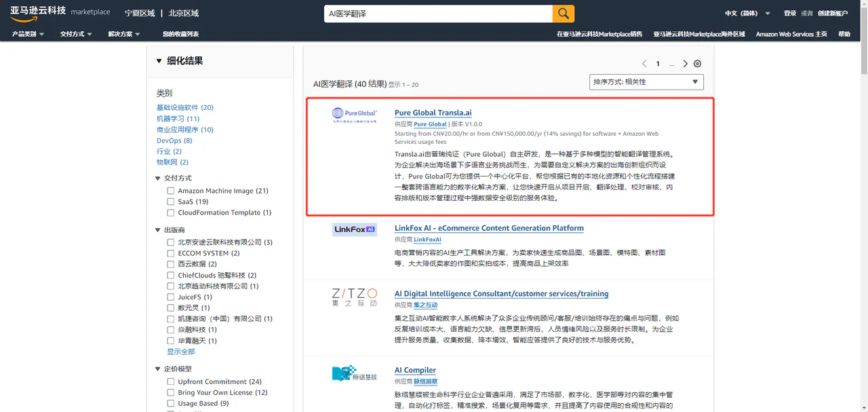Click the search field containing AI医学翻译
868x412 pixels.
point(438,14)
